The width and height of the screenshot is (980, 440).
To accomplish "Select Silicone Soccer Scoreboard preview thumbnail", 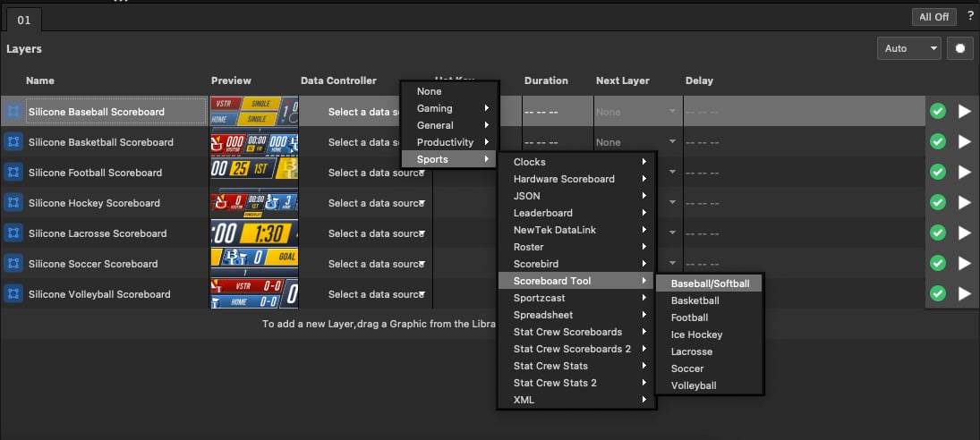I will point(254,264).
